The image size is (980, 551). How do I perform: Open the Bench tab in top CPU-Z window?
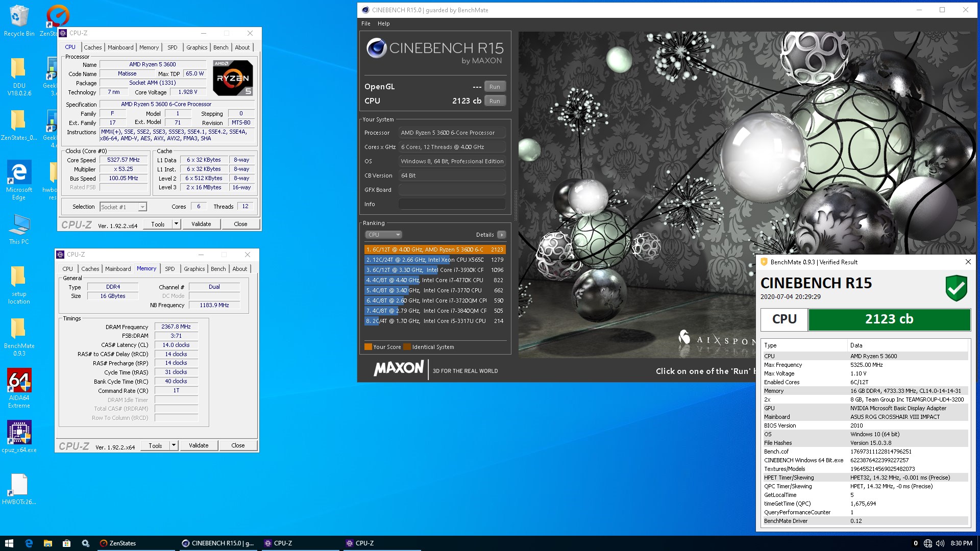tap(221, 47)
